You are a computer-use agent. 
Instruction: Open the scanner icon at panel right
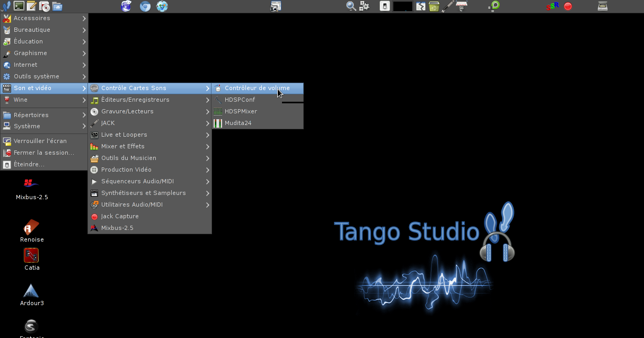point(603,6)
